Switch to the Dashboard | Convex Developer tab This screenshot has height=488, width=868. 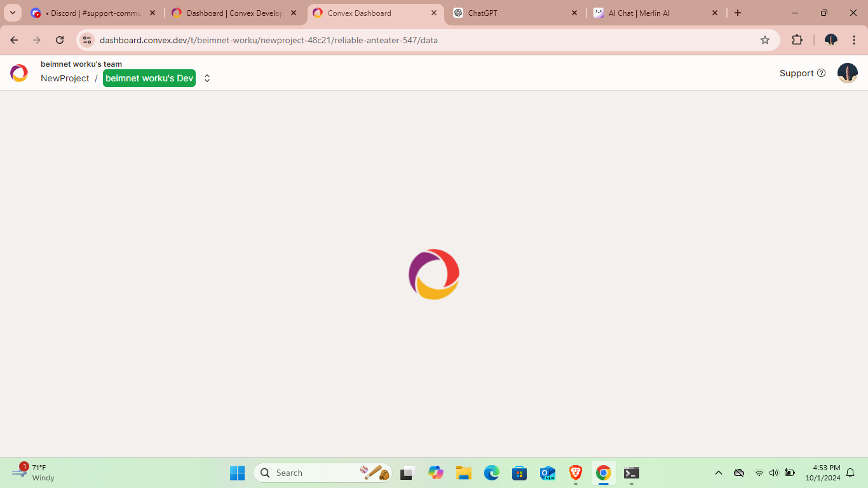coord(234,13)
